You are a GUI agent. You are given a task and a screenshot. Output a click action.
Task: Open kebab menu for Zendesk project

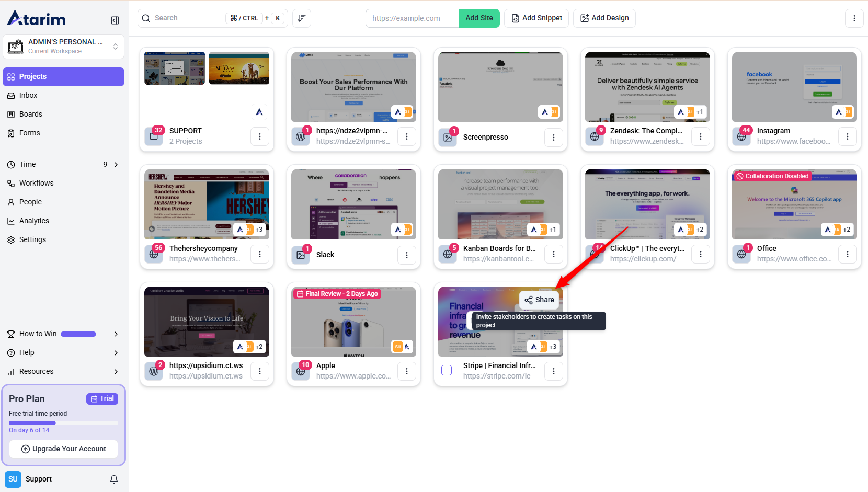click(701, 136)
